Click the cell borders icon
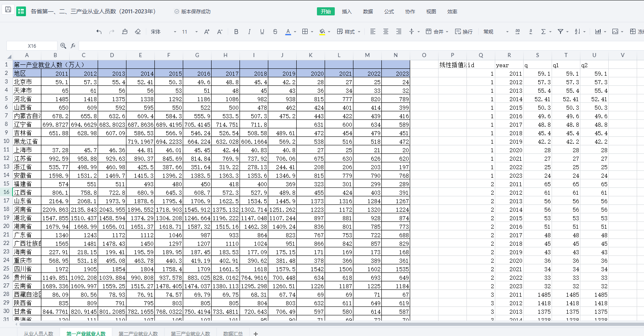This screenshot has height=336, width=644. point(305,32)
